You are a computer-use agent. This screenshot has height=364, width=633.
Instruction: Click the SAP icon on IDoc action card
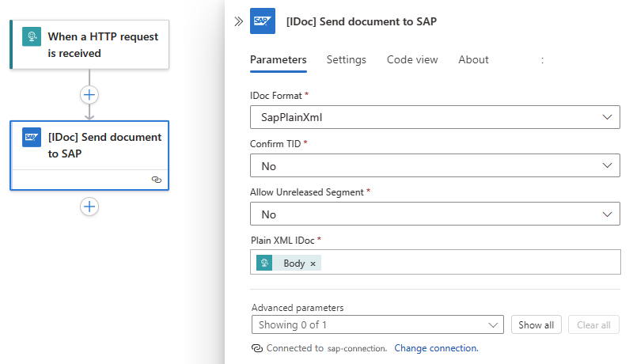32,137
